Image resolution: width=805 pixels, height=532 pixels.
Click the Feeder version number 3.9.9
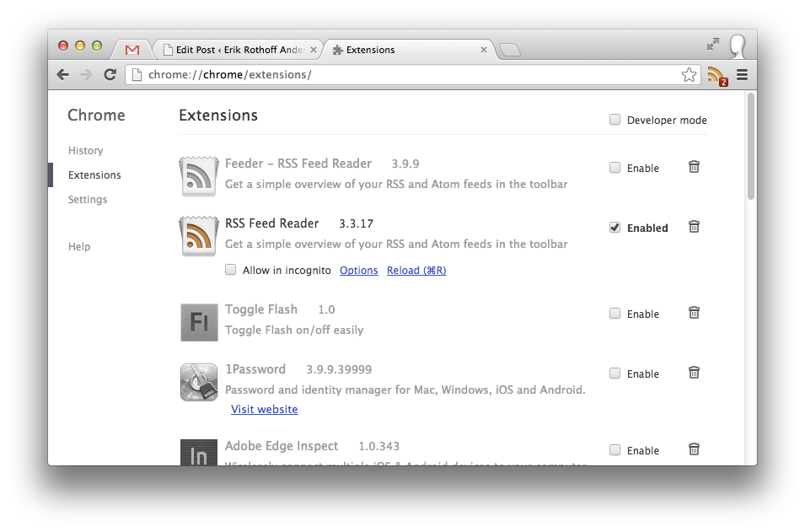(405, 164)
